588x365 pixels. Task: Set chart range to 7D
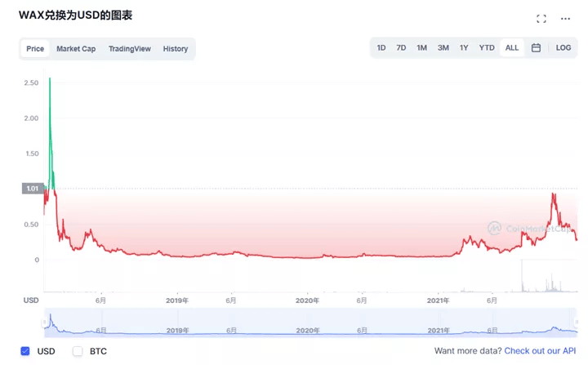[401, 48]
